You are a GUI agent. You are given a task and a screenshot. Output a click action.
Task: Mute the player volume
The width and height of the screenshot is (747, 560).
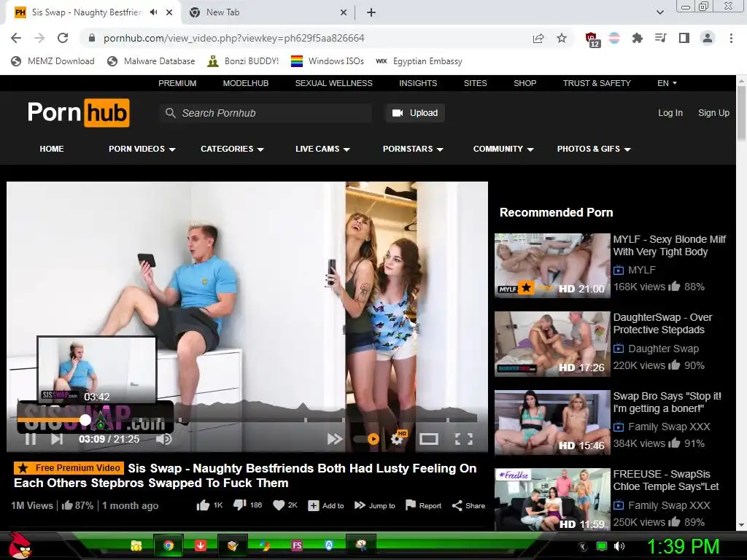click(164, 439)
